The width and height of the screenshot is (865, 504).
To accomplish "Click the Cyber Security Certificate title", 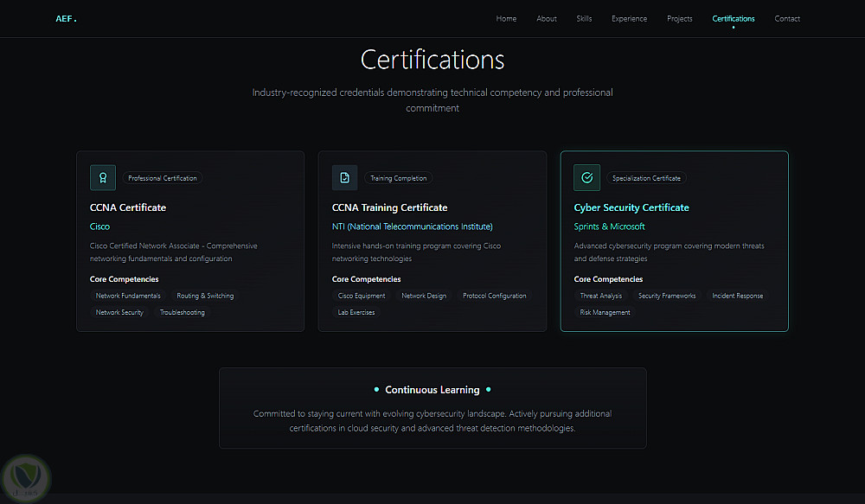I will point(631,207).
